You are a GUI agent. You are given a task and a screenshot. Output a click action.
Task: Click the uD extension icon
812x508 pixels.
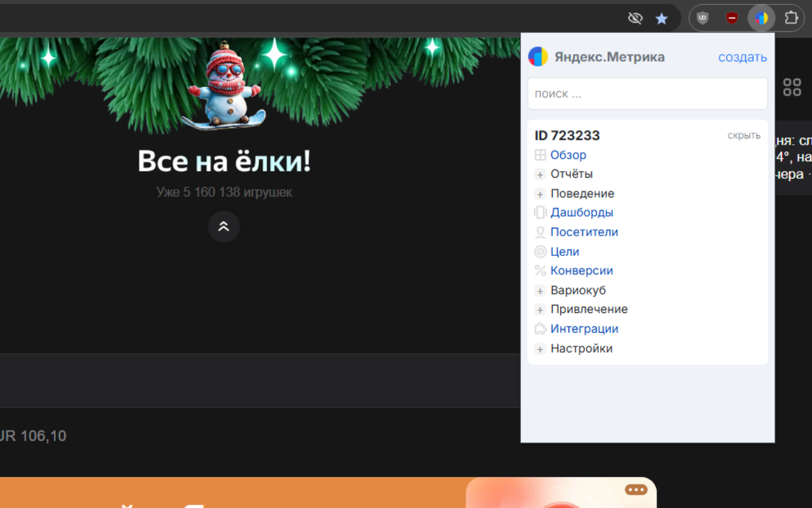tap(702, 18)
